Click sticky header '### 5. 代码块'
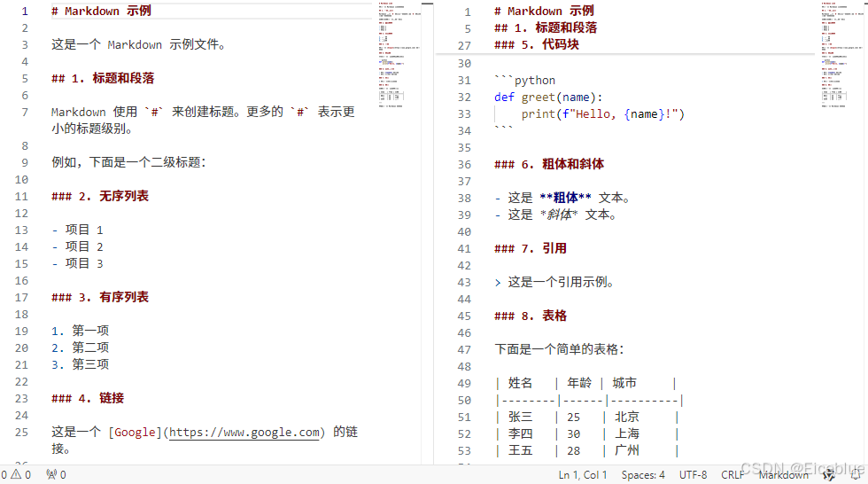Image resolution: width=868 pixels, height=484 pixels. click(537, 44)
